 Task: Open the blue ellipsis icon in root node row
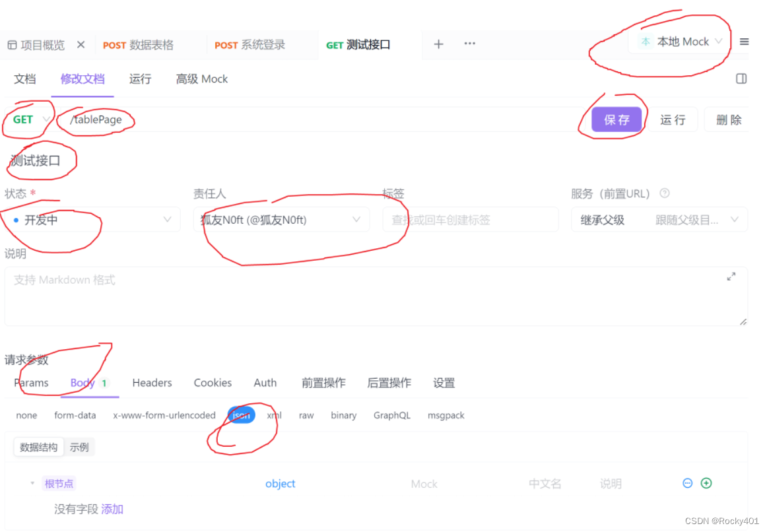pyautogui.click(x=687, y=483)
